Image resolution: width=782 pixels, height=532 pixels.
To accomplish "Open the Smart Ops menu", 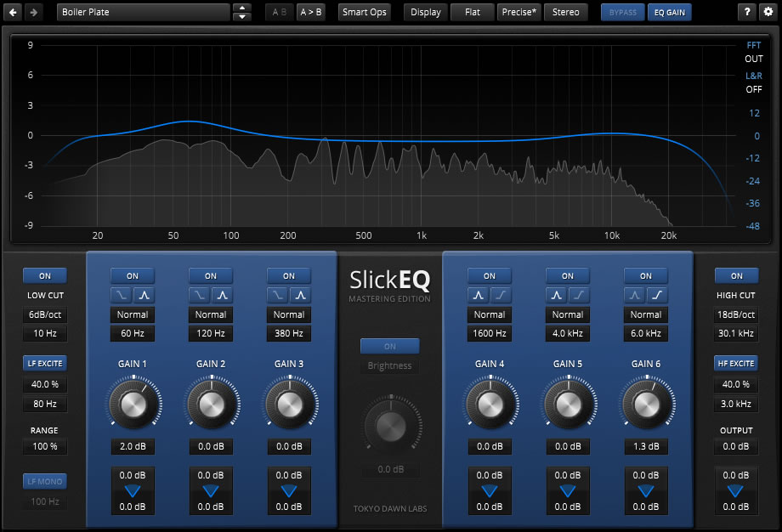I will 365,12.
